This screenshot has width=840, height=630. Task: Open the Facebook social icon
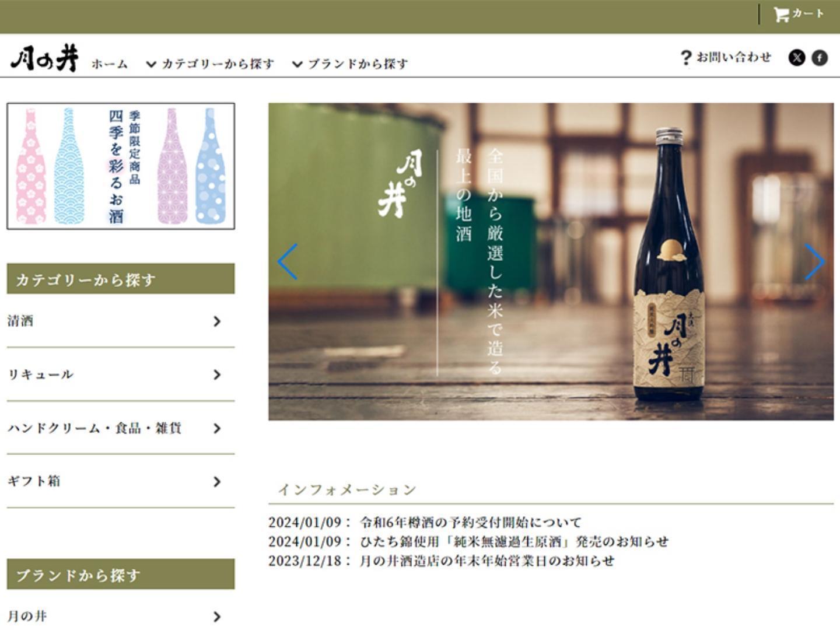coord(820,58)
